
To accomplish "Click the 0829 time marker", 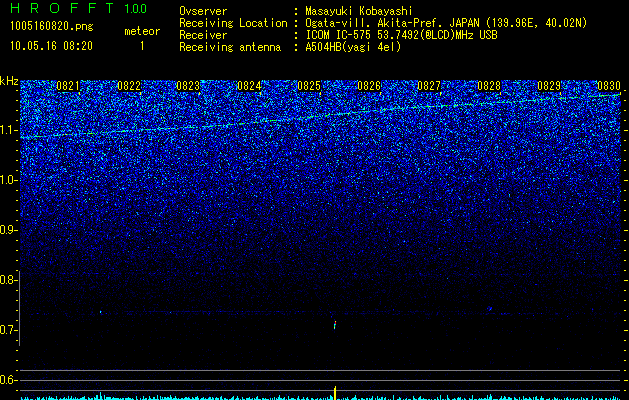I will click(x=549, y=86).
